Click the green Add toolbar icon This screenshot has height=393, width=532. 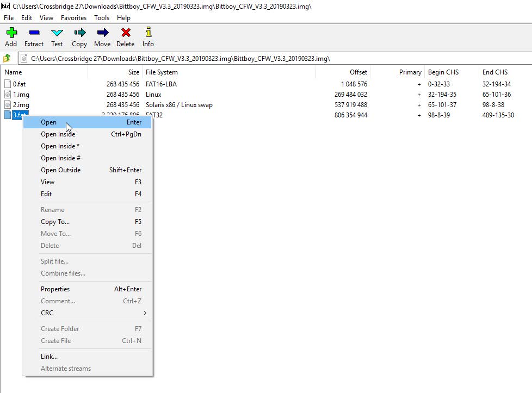[x=11, y=33]
